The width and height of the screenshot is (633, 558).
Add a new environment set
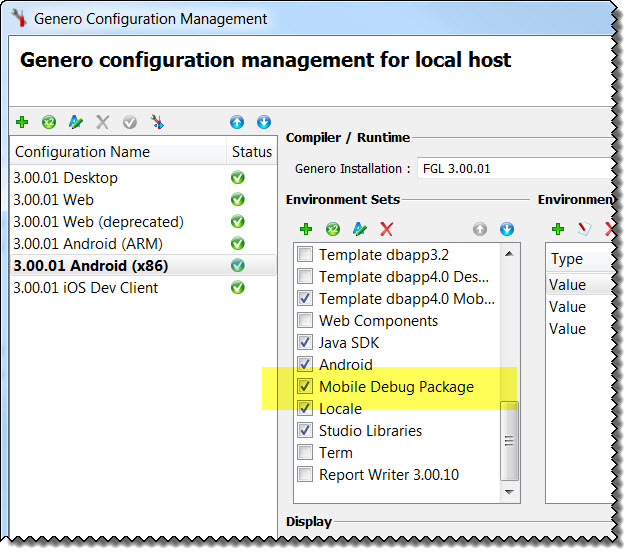coord(306,229)
